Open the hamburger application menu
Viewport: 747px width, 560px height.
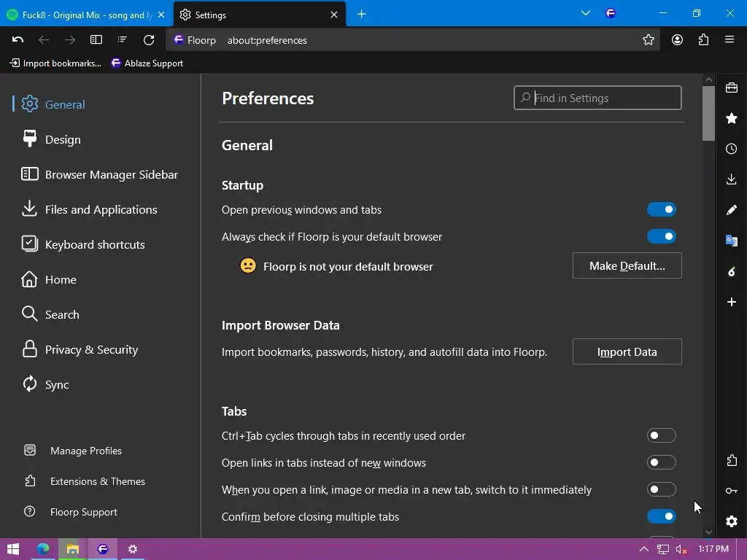tap(729, 40)
